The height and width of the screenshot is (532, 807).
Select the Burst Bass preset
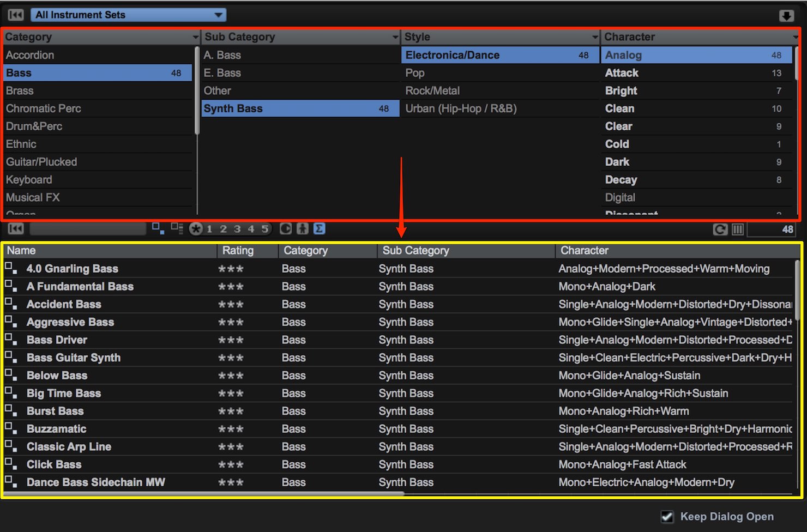pos(55,411)
